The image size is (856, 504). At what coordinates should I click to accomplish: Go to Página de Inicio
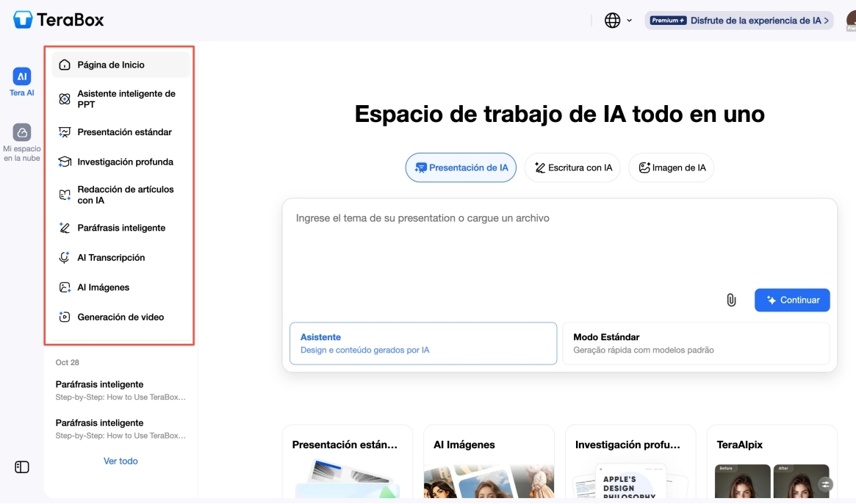[121, 65]
